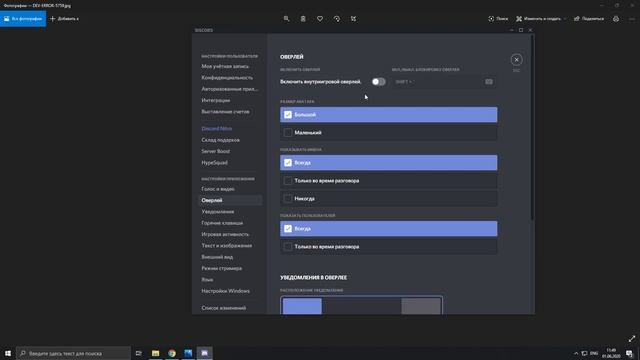Click the fullscreen expand arrows icon
The image size is (640, 360).
(632, 339)
